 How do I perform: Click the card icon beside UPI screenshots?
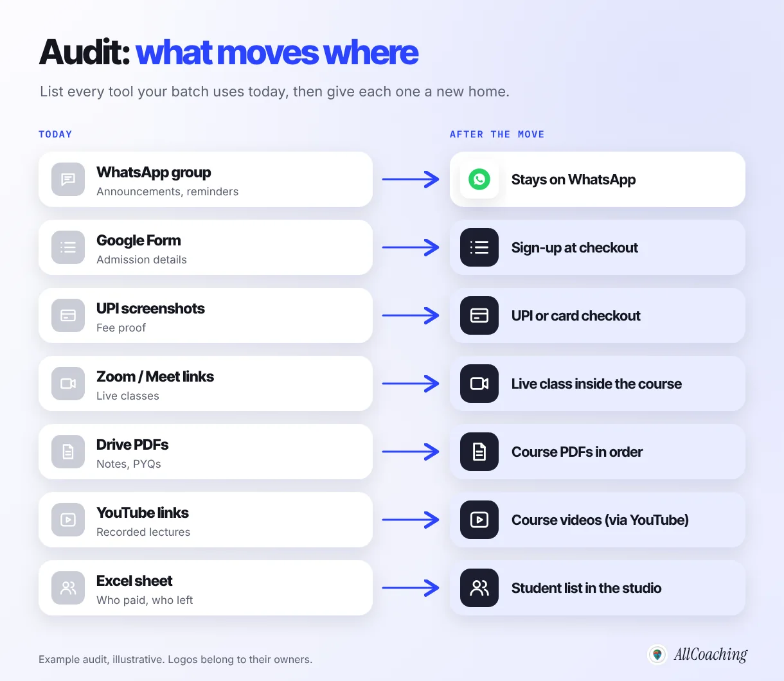coord(68,315)
